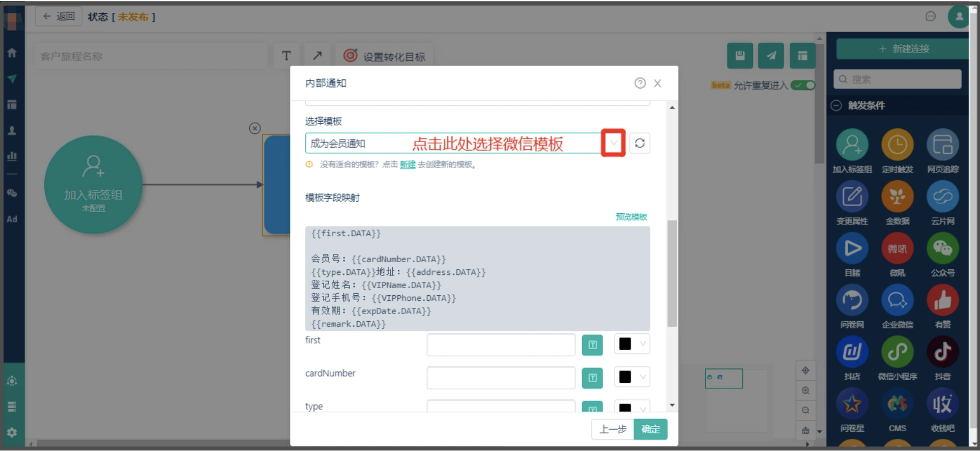This screenshot has height=451, width=980.
Task: Click the 客户旅程名称 name input
Action: pos(151,56)
